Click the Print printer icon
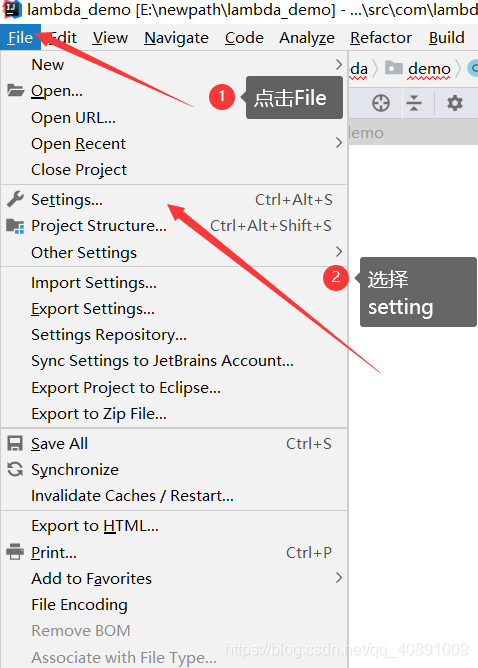Viewport: 478px width, 668px height. [15, 552]
